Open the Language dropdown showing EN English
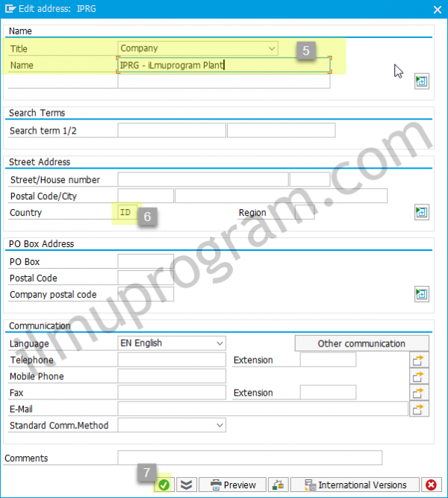 tap(172, 343)
